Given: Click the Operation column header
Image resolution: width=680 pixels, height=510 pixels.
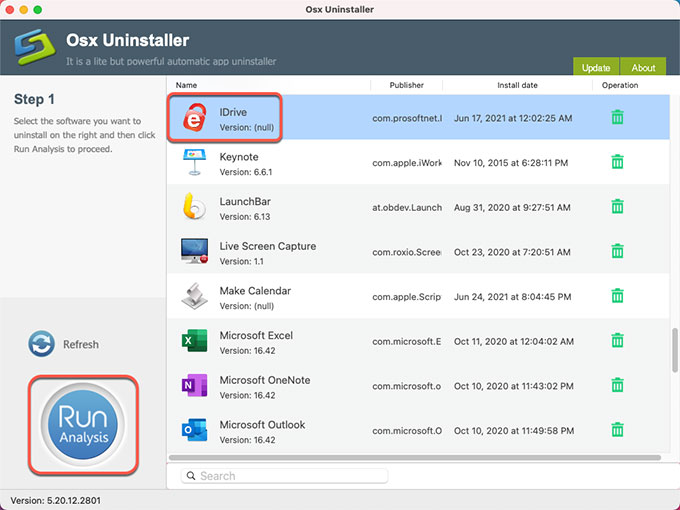Looking at the screenshot, I should pyautogui.click(x=620, y=85).
